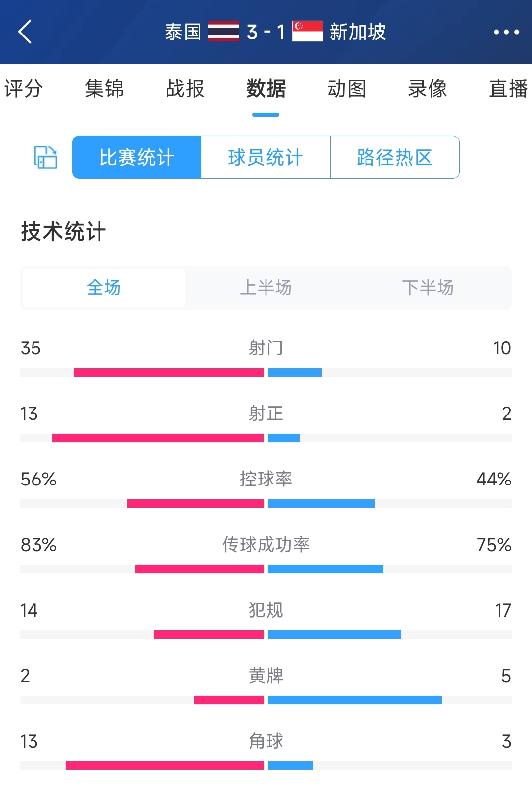The height and width of the screenshot is (795, 532).
Task: Open the 直播 tab
Action: pyautogui.click(x=508, y=89)
